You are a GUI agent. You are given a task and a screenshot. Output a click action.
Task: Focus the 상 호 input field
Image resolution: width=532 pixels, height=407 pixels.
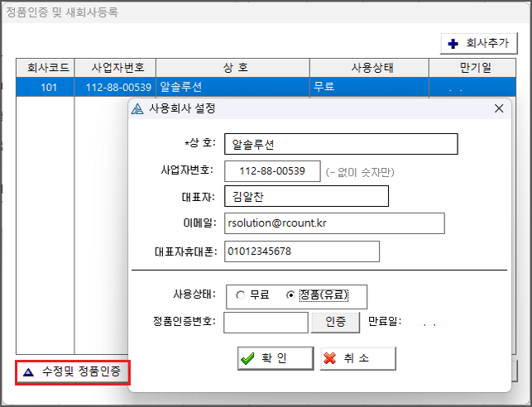pos(341,144)
